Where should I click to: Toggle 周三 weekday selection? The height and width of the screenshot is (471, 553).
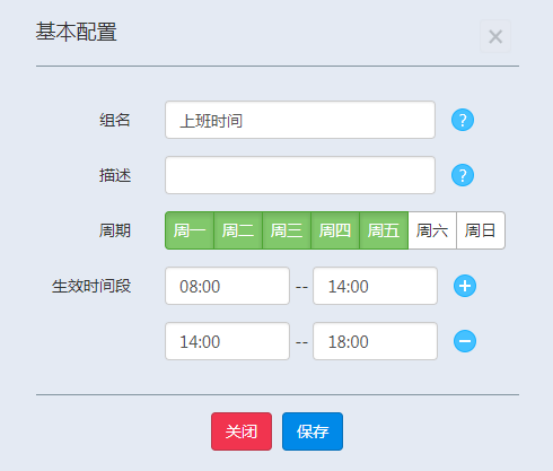point(287,230)
